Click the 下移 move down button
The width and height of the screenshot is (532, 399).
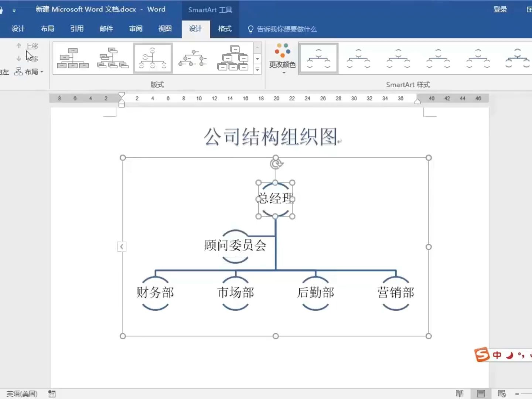point(29,58)
